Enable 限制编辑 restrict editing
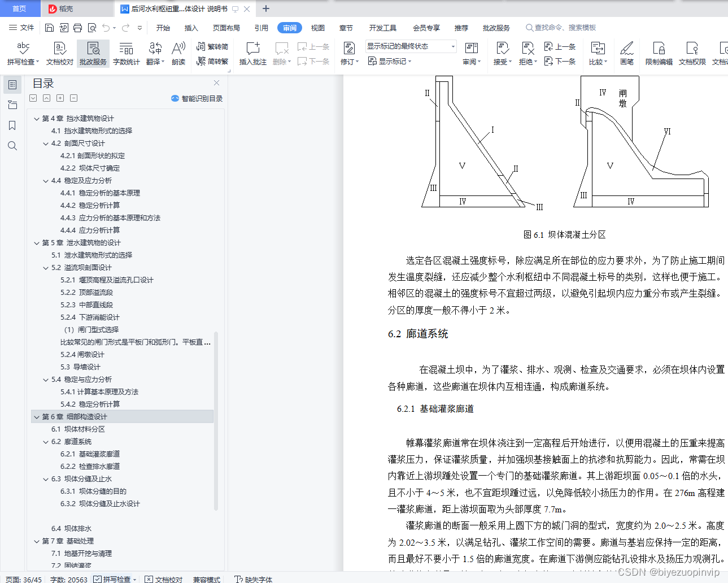 click(658, 54)
